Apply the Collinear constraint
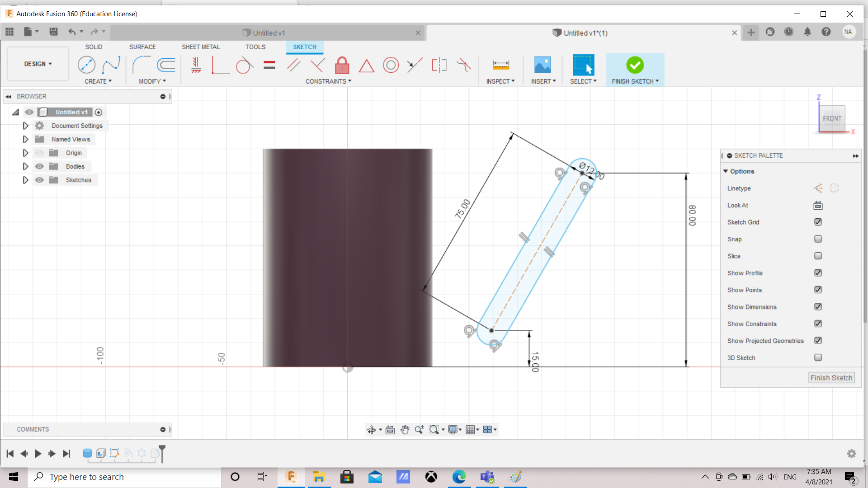 point(415,65)
